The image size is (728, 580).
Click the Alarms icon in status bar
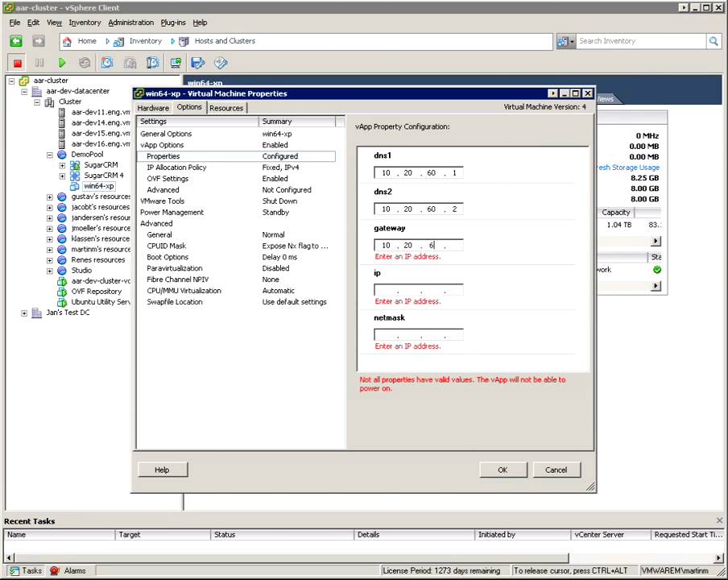[x=54, y=570]
